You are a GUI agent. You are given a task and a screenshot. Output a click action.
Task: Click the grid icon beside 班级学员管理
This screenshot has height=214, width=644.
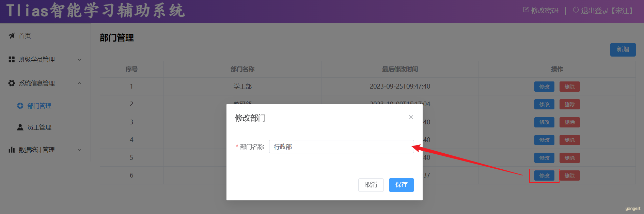(x=12, y=59)
